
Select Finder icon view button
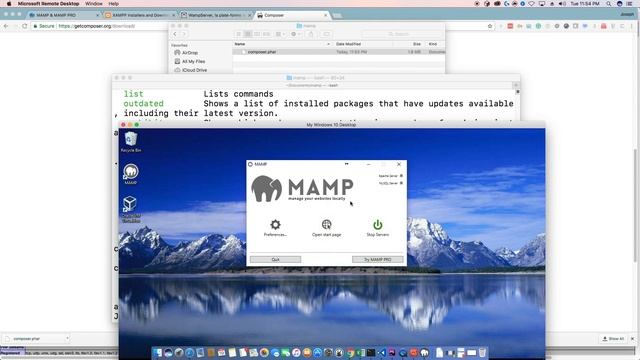coord(239,34)
